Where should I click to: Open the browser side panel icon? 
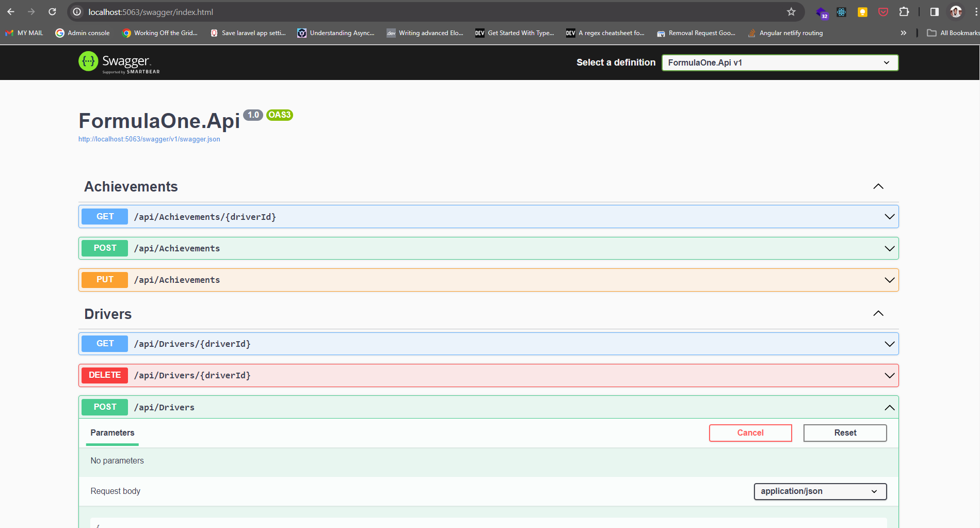934,12
